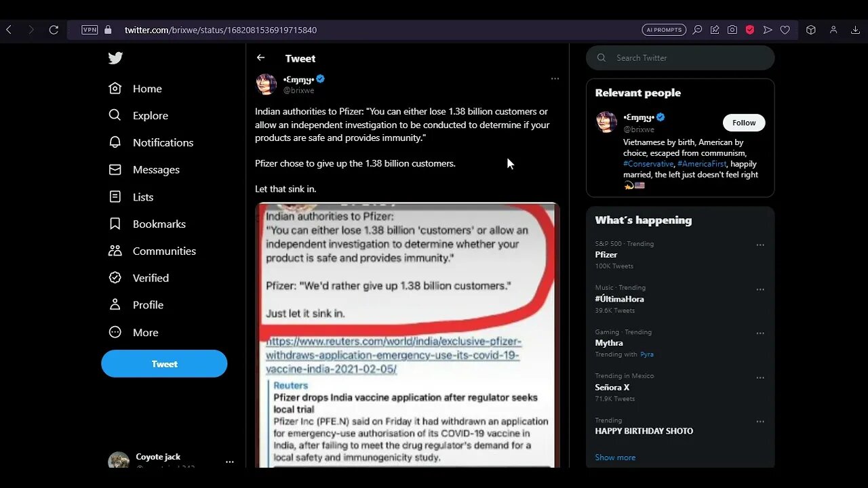Bookmark page with the heart icon
This screenshot has height=488, width=868.
[785, 30]
